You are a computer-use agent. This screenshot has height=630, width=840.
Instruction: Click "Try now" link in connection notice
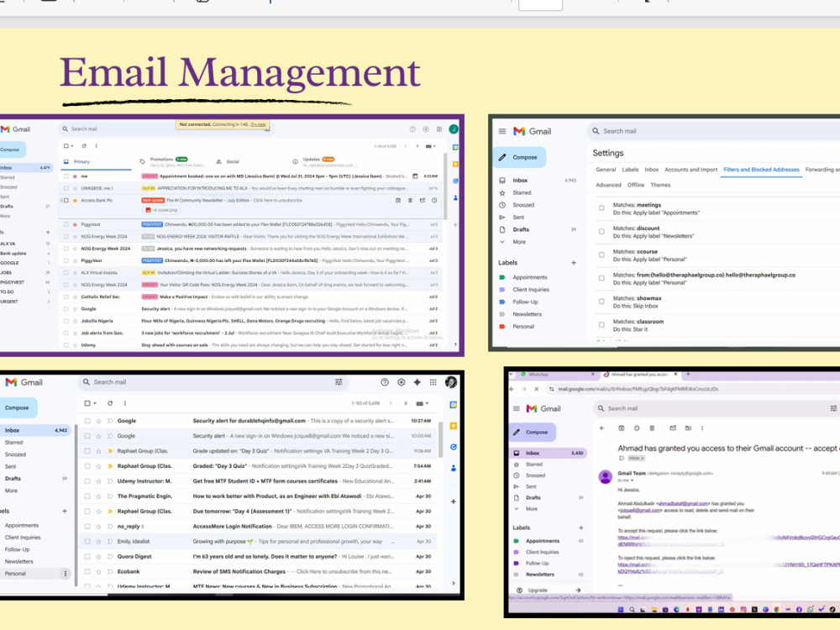pyautogui.click(x=258, y=124)
